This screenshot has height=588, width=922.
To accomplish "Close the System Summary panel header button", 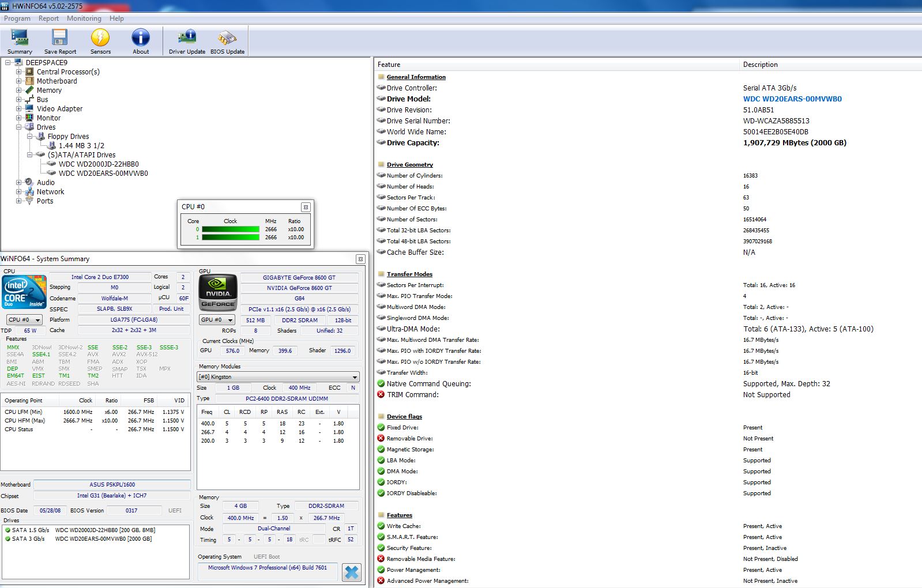I will tap(360, 259).
